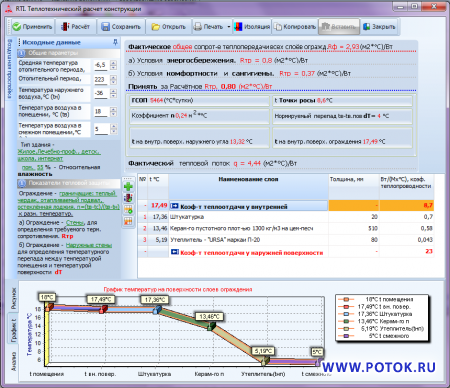The image size is (450, 388).
Task: Click conductivity cell 0,043
Action: coord(407,240)
